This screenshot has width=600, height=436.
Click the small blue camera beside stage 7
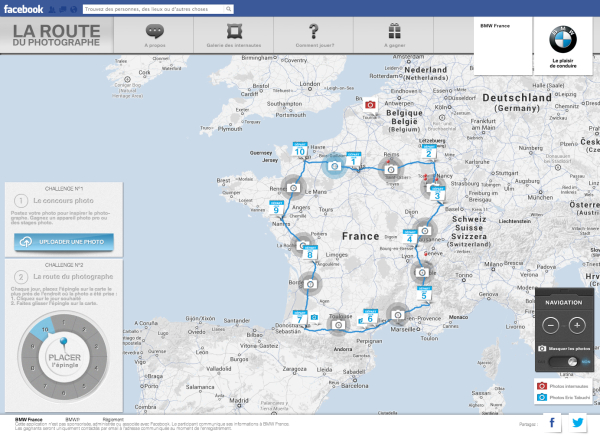click(x=315, y=317)
